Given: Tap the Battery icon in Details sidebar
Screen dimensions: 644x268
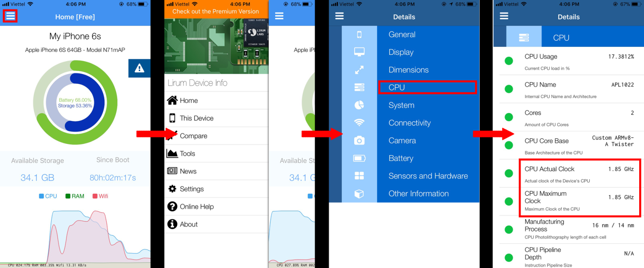Looking at the screenshot, I should coord(359,158).
